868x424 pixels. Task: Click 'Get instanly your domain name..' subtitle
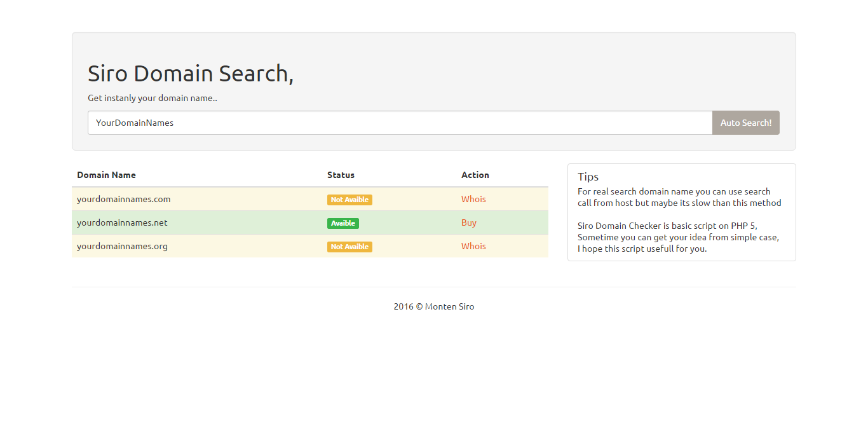click(153, 98)
